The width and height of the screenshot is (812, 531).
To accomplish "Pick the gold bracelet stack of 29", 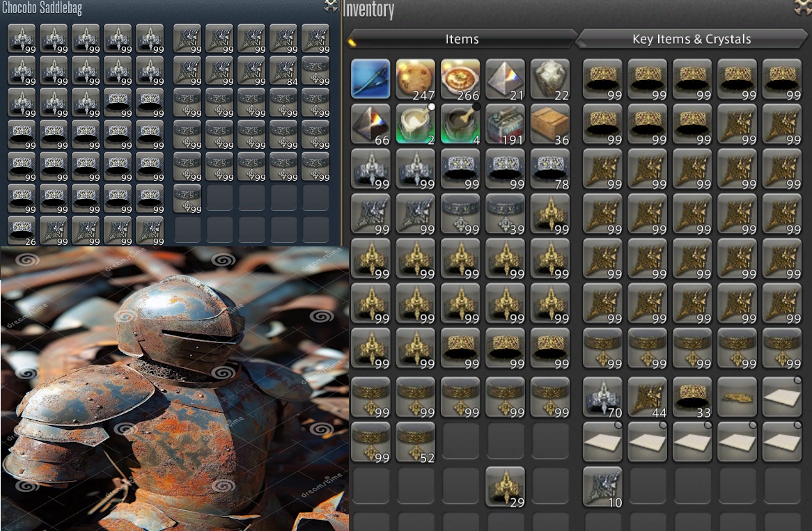I will pos(506,486).
